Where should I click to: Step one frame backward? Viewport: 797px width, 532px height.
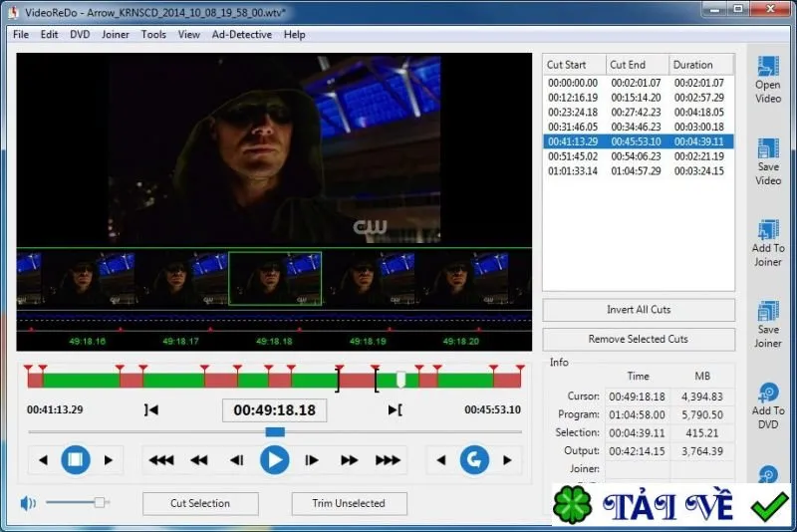click(x=236, y=460)
